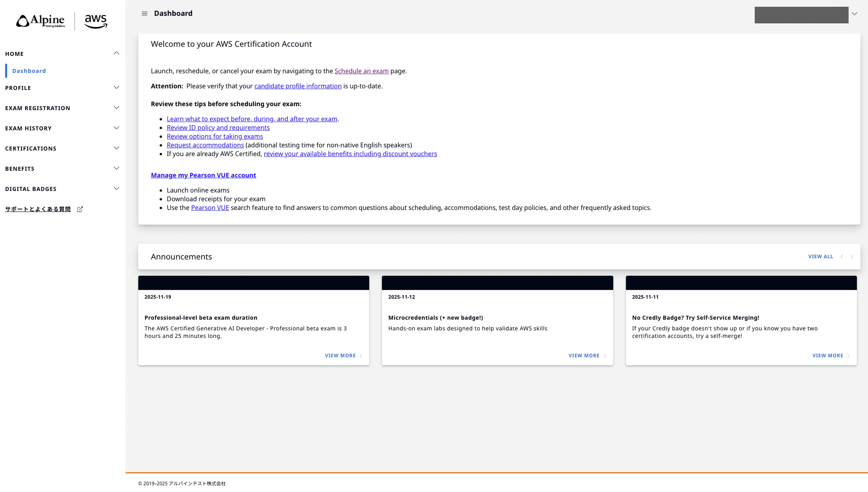This screenshot has height=492, width=868.
Task: Click the 'Professional-level beta exam duration' title
Action: click(x=201, y=318)
